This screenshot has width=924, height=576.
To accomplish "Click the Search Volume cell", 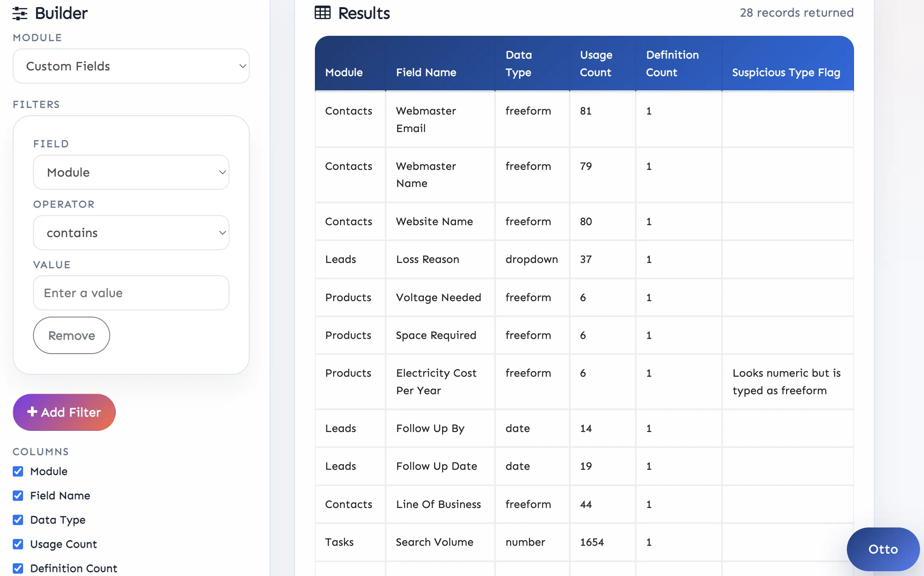I will click(x=440, y=542).
